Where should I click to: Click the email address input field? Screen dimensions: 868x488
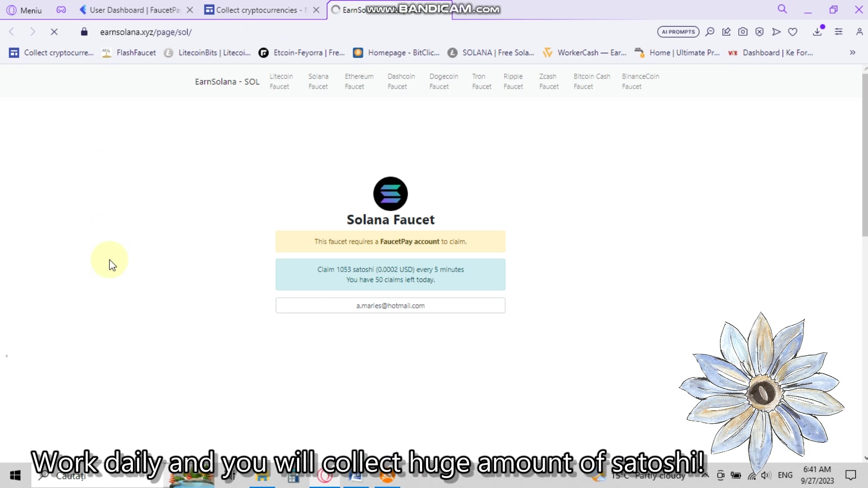point(391,305)
